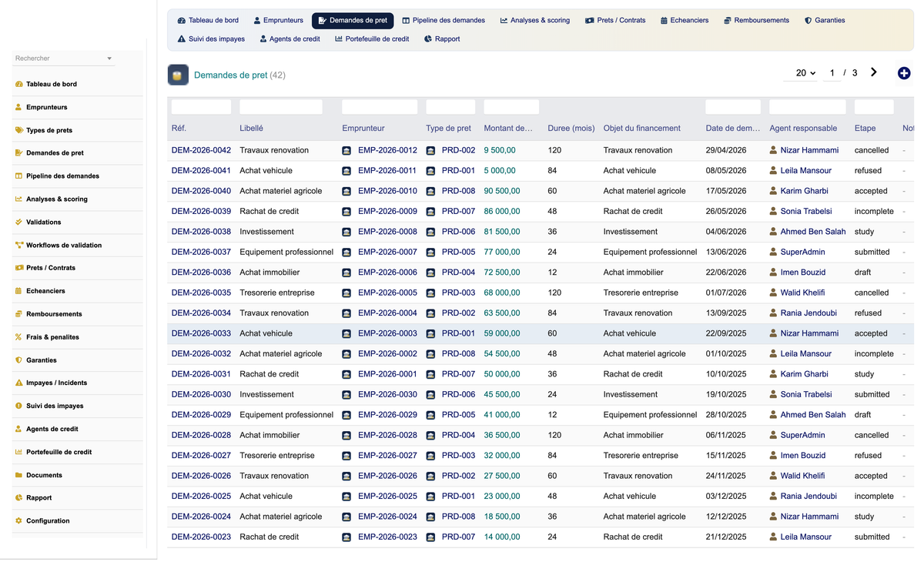
Task: Open Echeanciers top tab
Action: click(x=685, y=20)
